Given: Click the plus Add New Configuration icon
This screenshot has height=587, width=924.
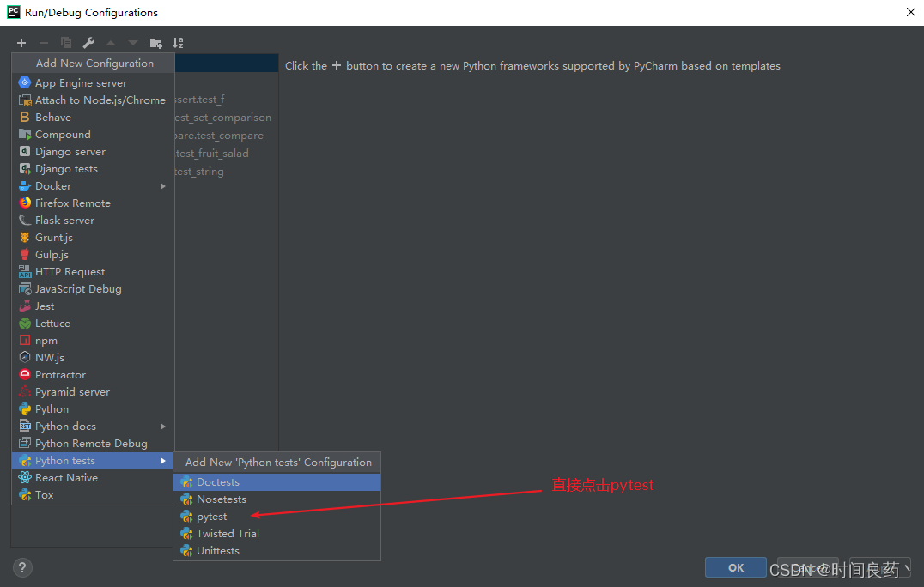Looking at the screenshot, I should [21, 43].
